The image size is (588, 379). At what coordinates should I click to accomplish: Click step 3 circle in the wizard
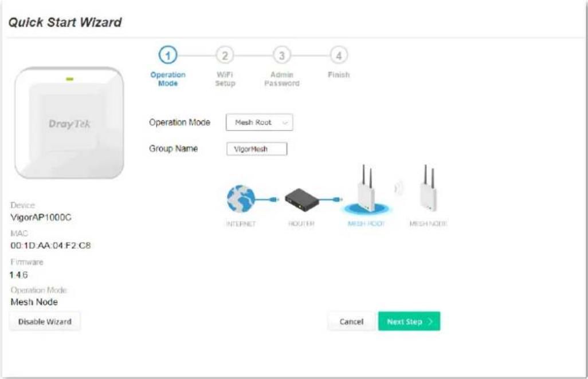pyautogui.click(x=281, y=56)
